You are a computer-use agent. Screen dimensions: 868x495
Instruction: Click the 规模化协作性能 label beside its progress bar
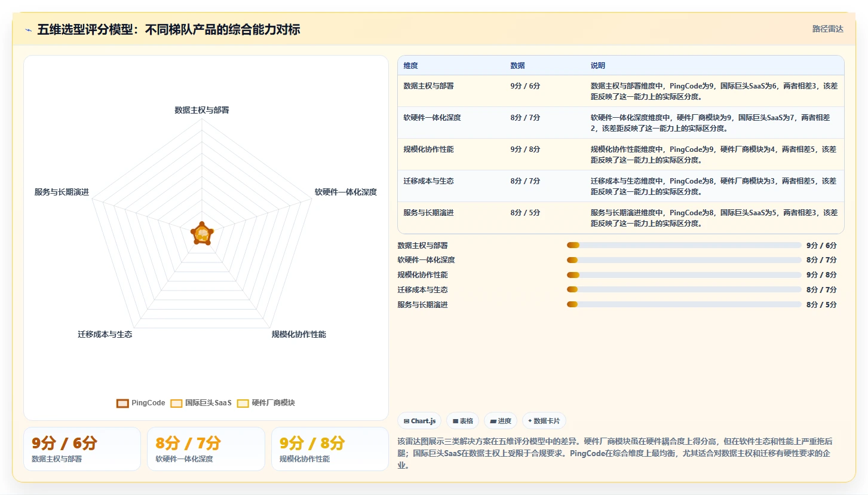coord(422,275)
